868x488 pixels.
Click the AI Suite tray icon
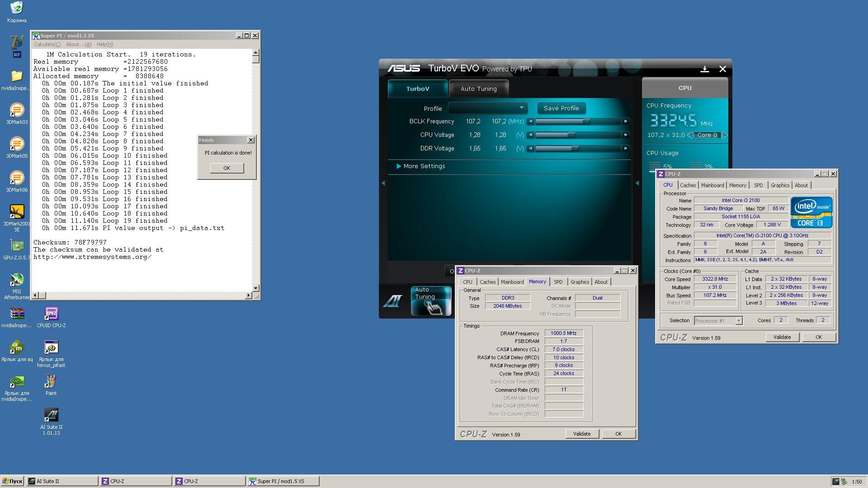pos(836,482)
